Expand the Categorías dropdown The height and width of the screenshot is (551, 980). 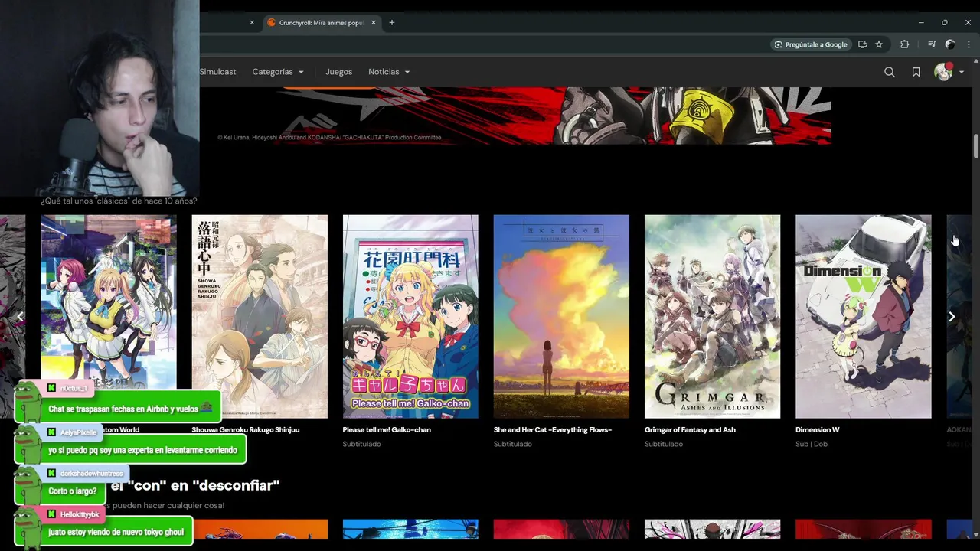(278, 72)
